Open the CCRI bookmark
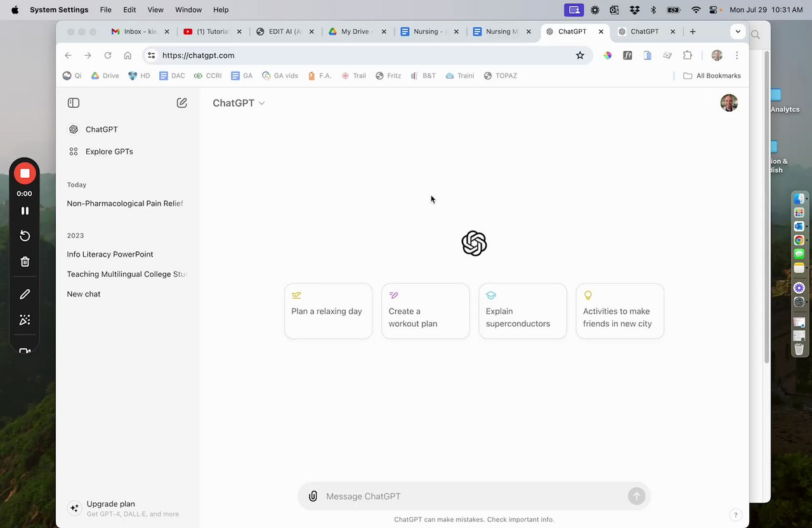 (x=207, y=76)
